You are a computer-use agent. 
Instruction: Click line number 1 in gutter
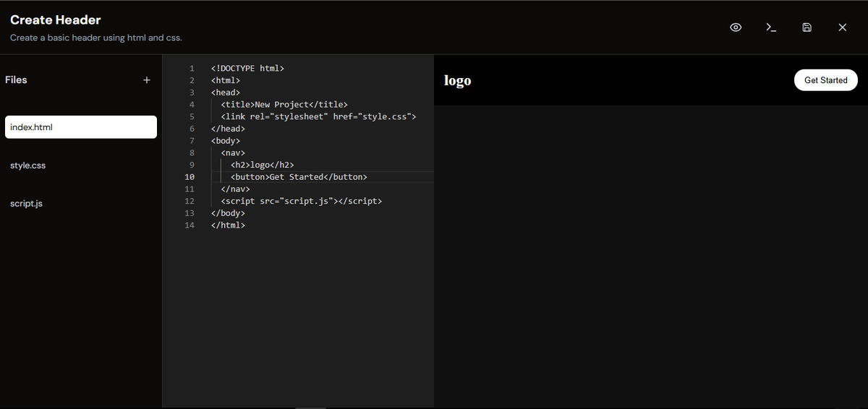tap(192, 68)
